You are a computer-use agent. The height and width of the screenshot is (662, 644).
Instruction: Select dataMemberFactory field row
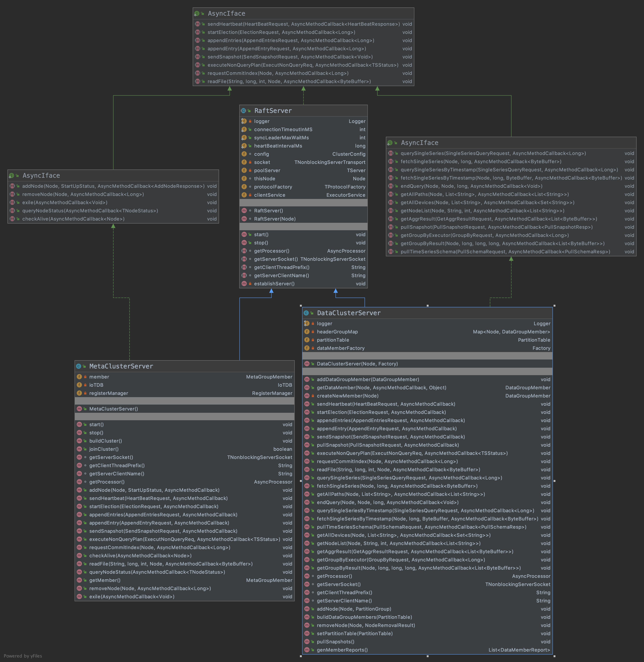[x=428, y=348]
